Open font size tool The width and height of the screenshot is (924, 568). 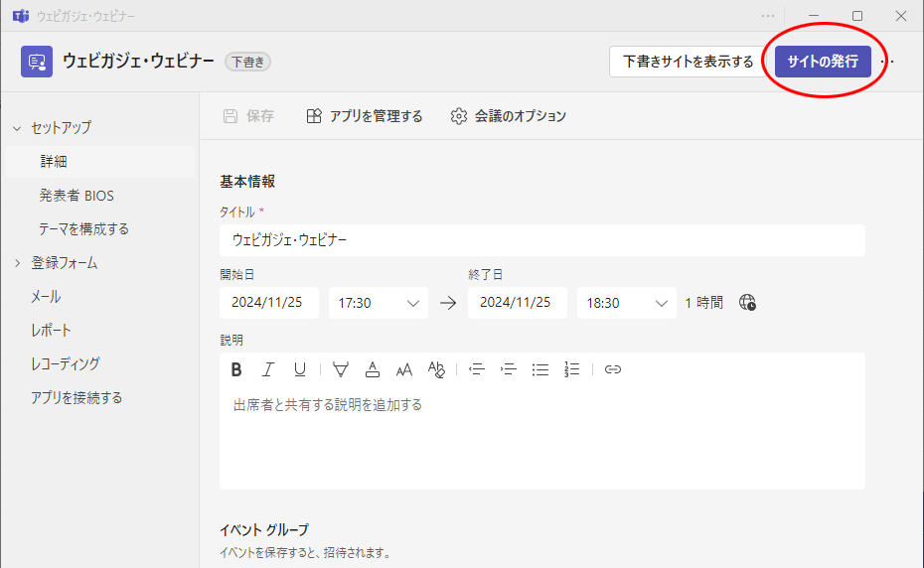coord(404,369)
